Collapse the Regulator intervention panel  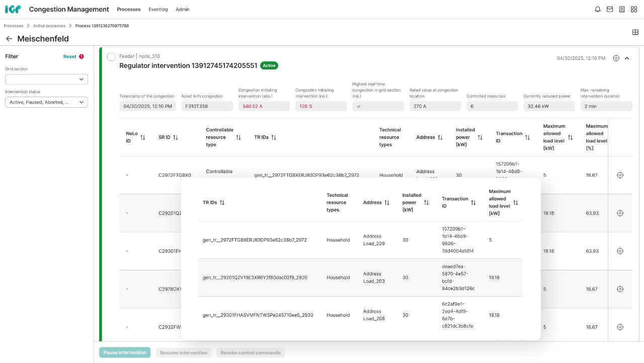click(627, 58)
